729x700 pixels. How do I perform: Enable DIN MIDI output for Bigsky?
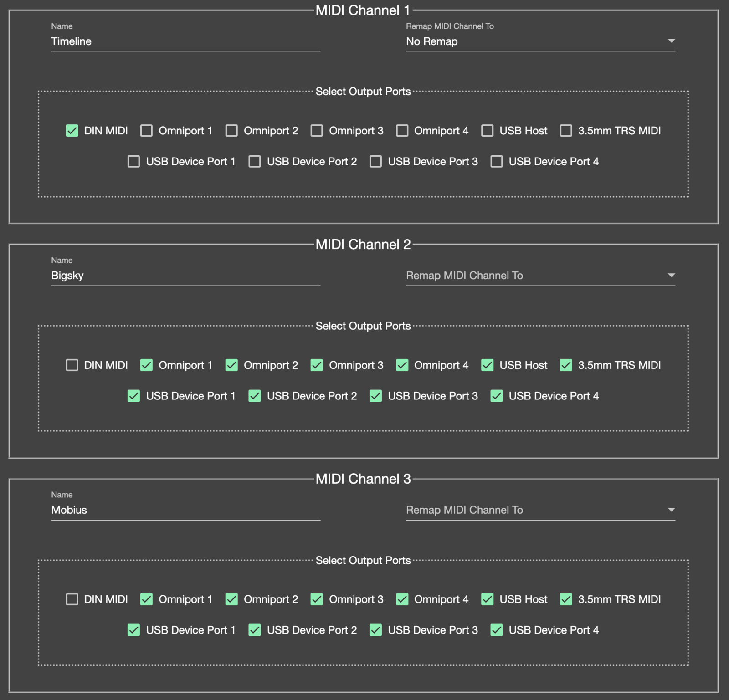(72, 365)
